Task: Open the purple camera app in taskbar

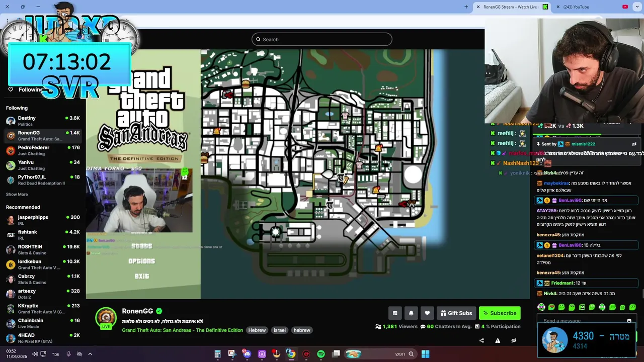Action: [x=262, y=354]
